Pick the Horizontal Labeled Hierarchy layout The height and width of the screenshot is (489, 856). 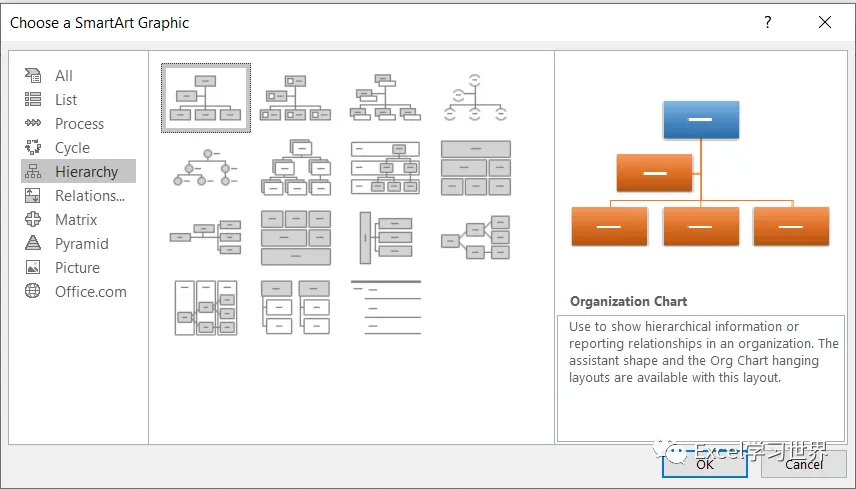pos(206,307)
